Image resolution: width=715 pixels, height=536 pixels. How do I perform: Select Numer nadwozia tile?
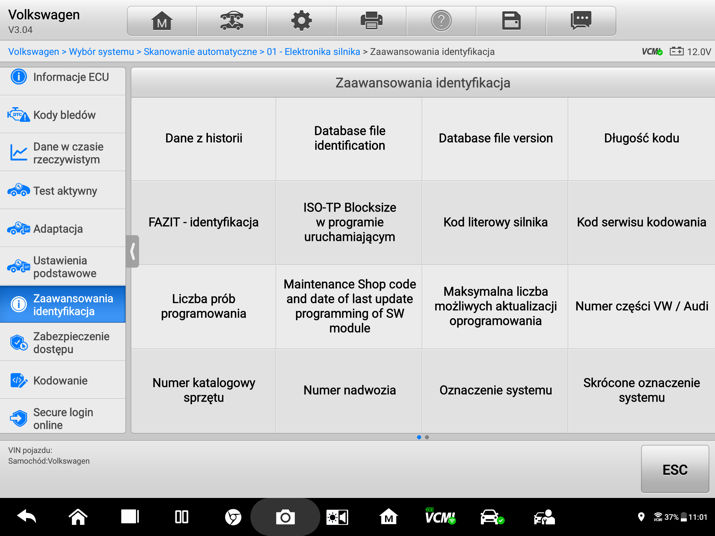click(x=349, y=390)
